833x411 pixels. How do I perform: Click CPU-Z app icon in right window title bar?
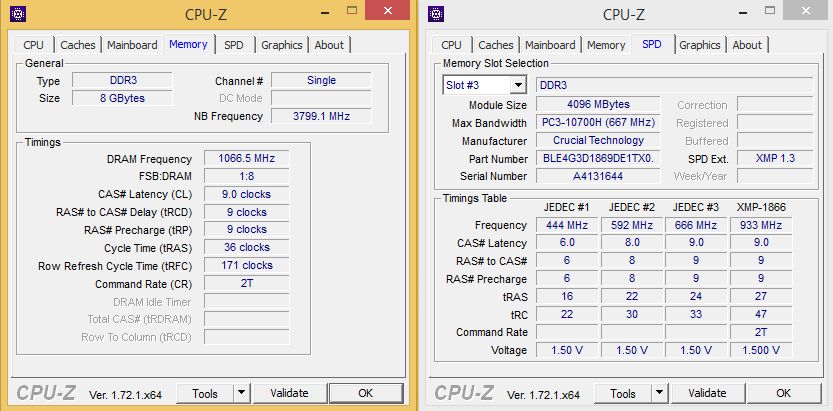436,14
